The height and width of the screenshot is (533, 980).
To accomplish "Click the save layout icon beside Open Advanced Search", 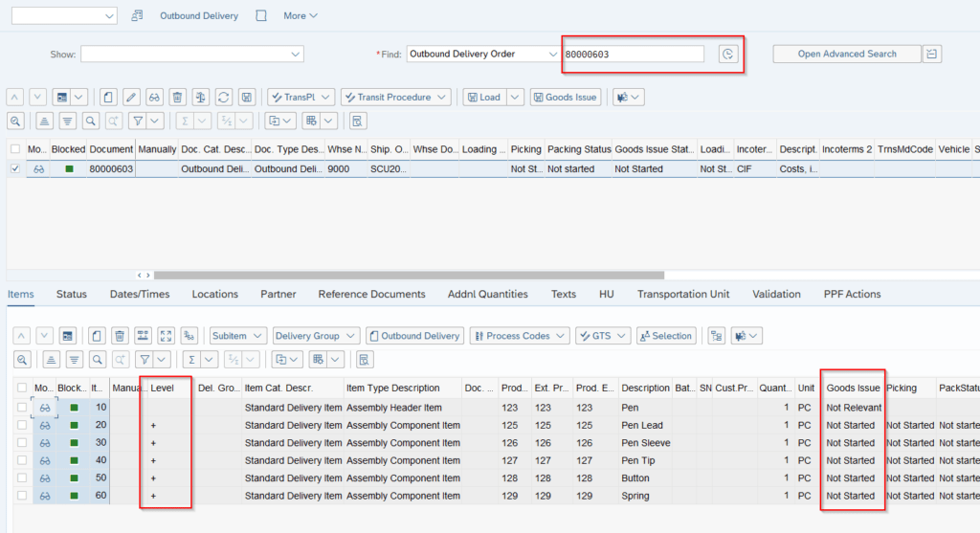I will coord(932,55).
